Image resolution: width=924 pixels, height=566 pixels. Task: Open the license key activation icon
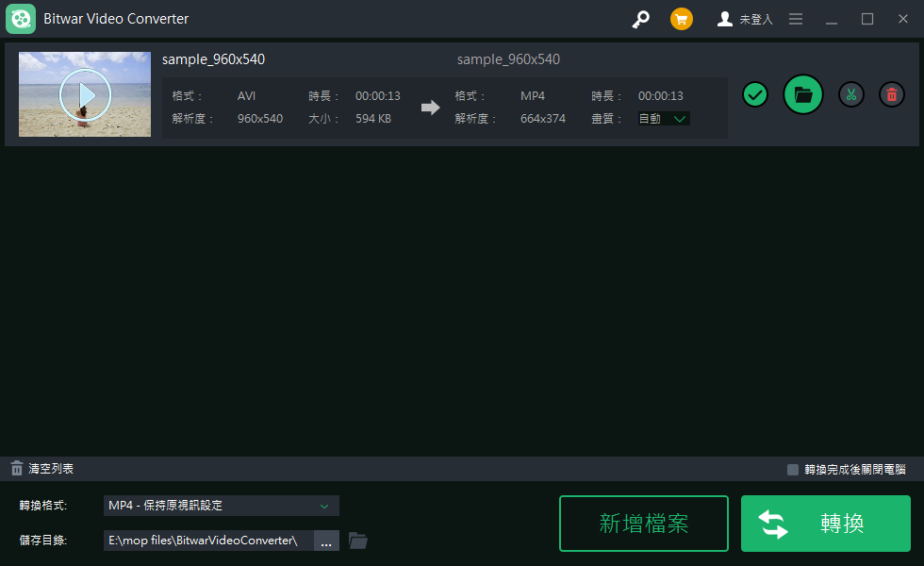(x=640, y=20)
